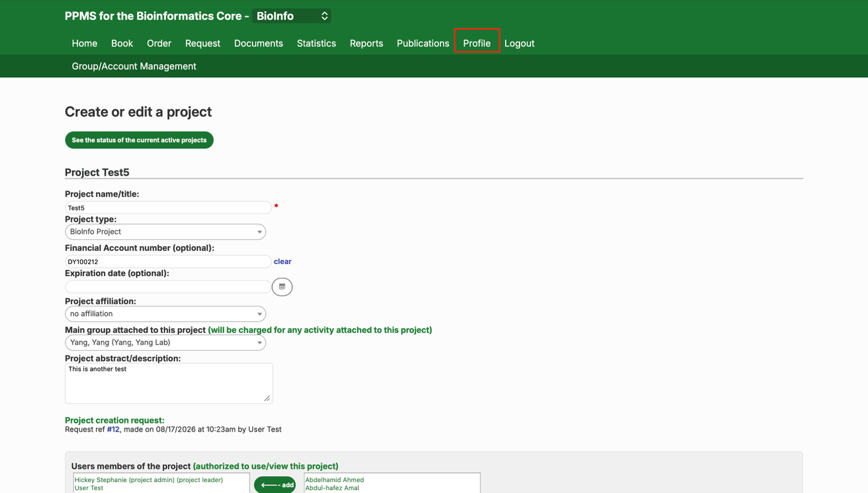This screenshot has height=493, width=868.
Task: Open the Main group dropdown showing Yang Lab
Action: pyautogui.click(x=165, y=343)
